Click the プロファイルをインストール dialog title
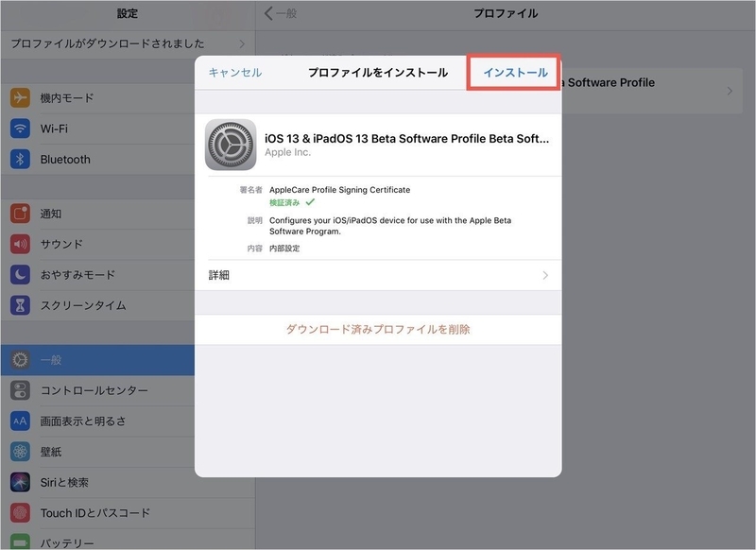 378,73
